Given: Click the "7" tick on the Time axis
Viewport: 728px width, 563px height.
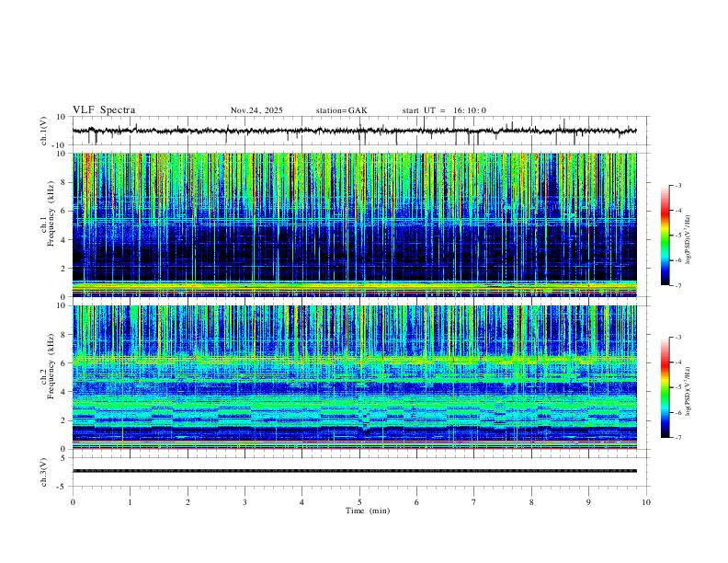Looking at the screenshot, I should 474,502.
